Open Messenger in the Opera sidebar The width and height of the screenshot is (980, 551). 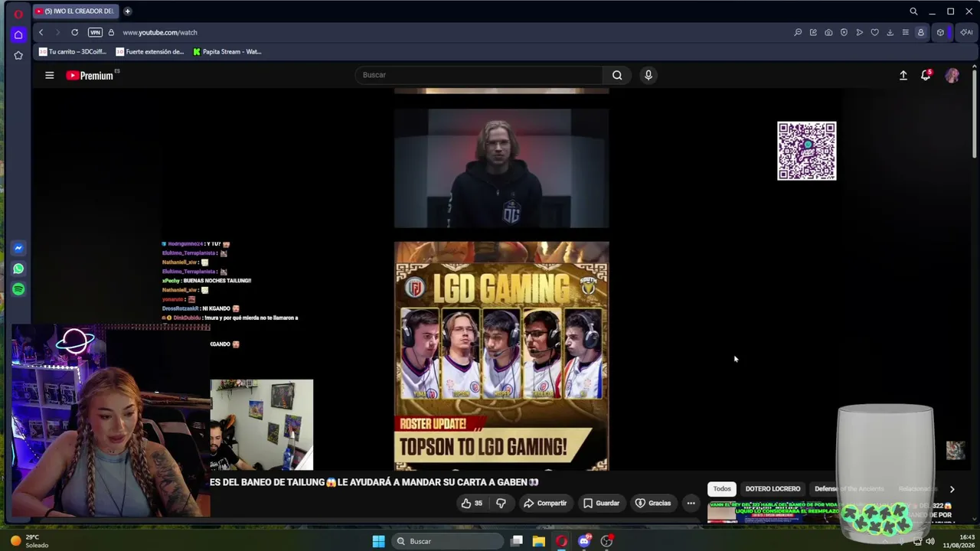click(18, 248)
